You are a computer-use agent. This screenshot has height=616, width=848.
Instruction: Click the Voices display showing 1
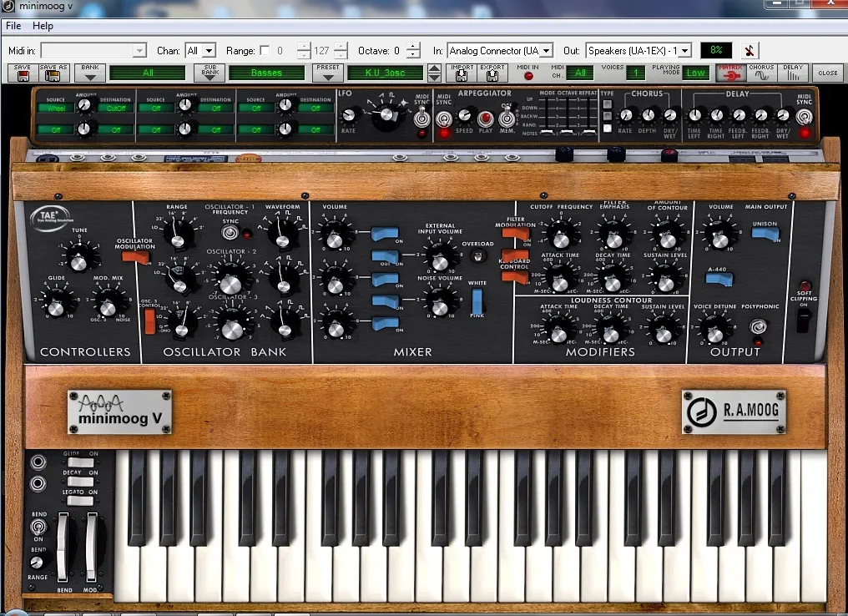[x=636, y=73]
